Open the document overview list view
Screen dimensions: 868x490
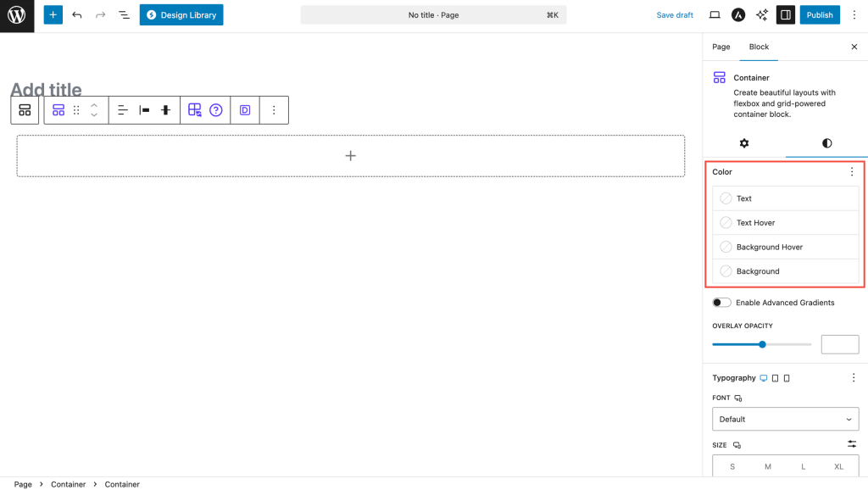(124, 15)
